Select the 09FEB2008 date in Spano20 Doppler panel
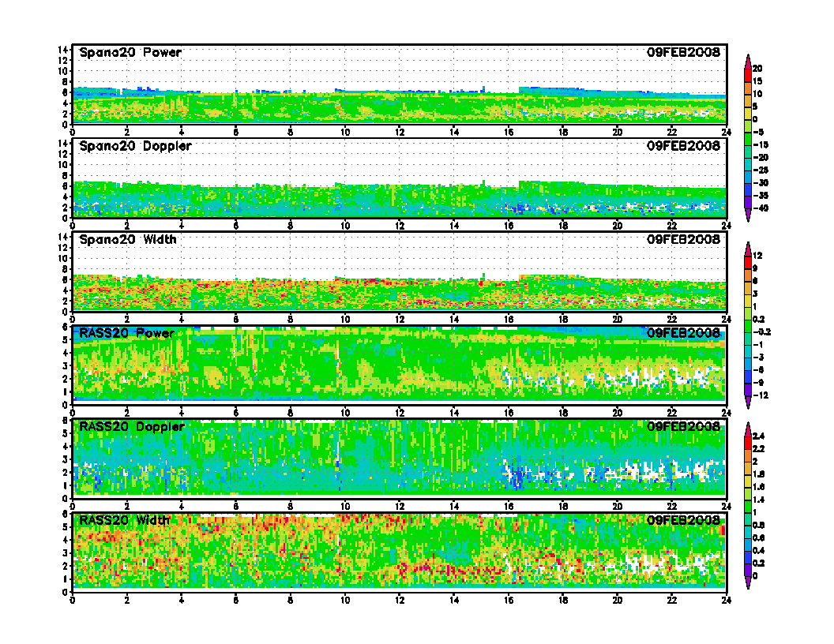 coord(683,145)
